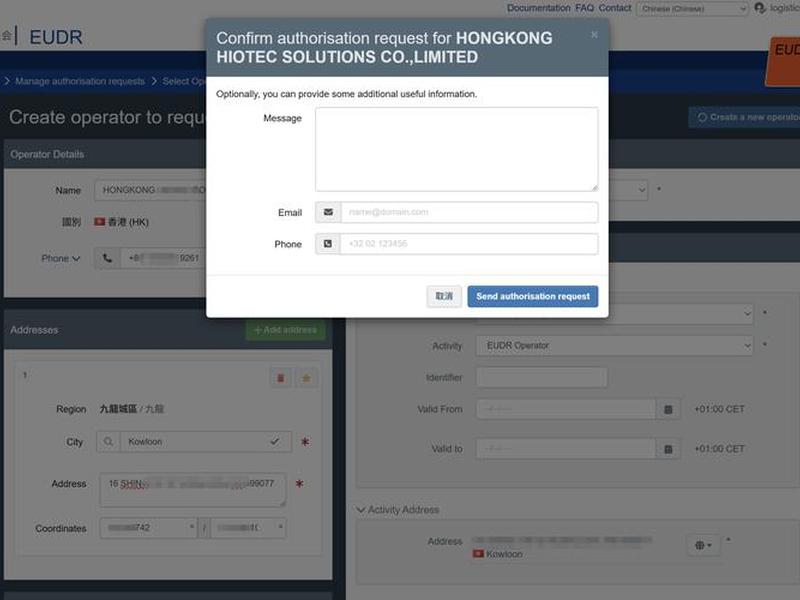Click the 香港 (HK) country flag
800x600 pixels.
[x=99, y=222]
